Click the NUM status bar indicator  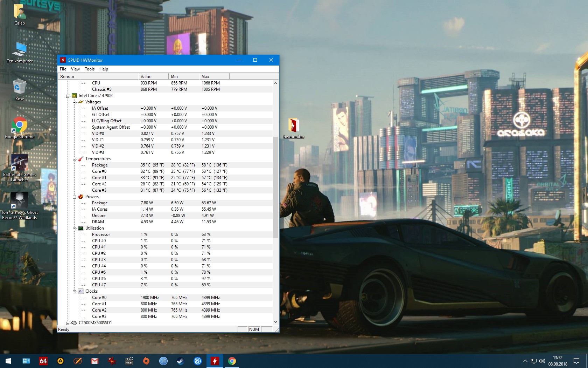click(x=254, y=329)
